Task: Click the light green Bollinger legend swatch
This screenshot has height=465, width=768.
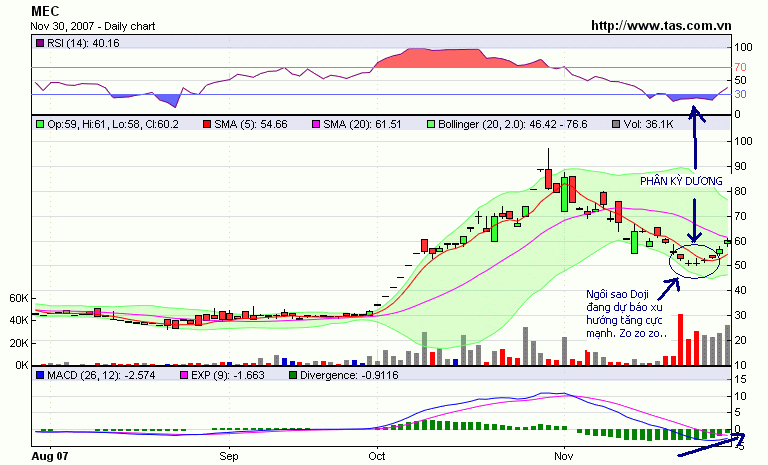Action: (x=431, y=124)
